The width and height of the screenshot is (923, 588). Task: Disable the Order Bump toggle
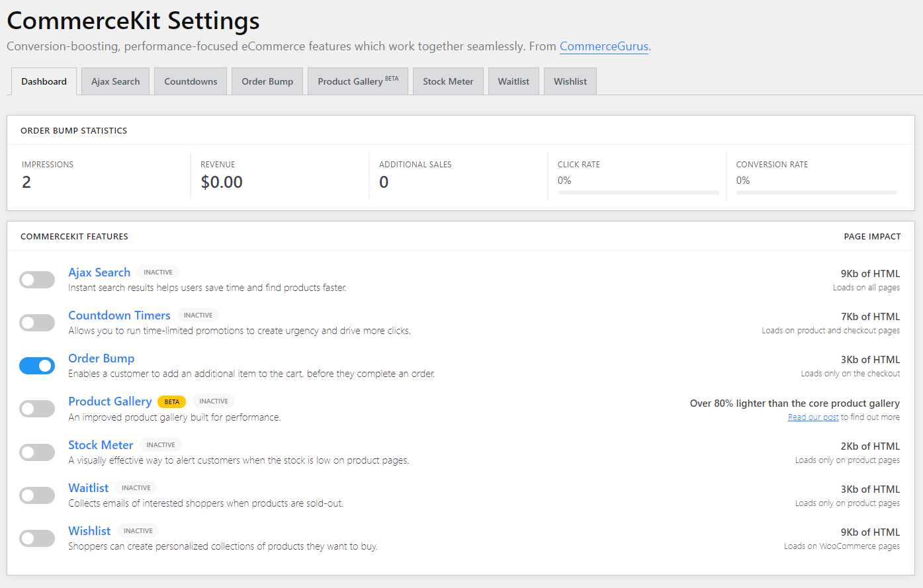click(x=37, y=366)
